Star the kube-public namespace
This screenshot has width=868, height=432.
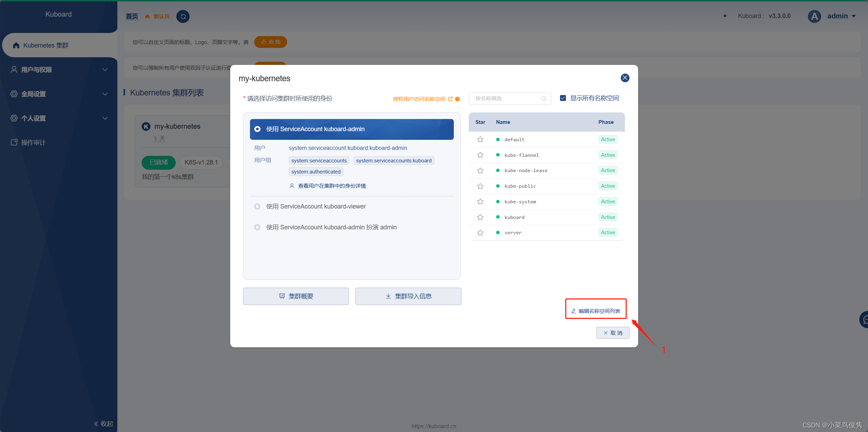[x=480, y=186]
